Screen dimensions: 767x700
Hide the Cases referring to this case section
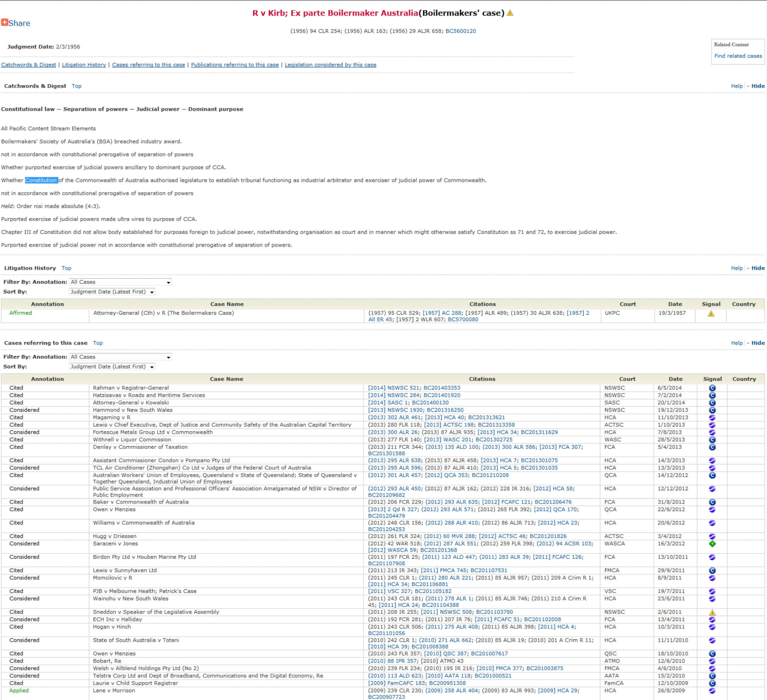(757, 343)
